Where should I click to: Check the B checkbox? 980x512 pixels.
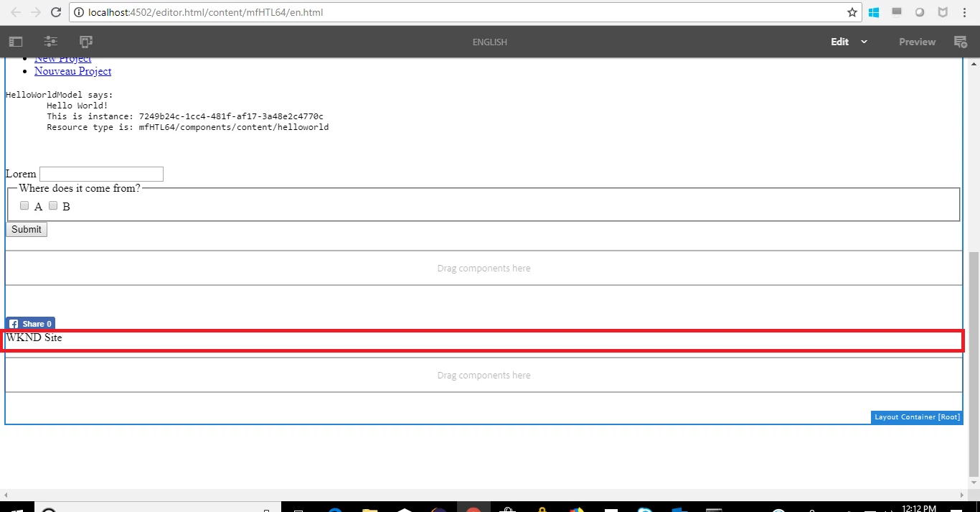(53, 206)
